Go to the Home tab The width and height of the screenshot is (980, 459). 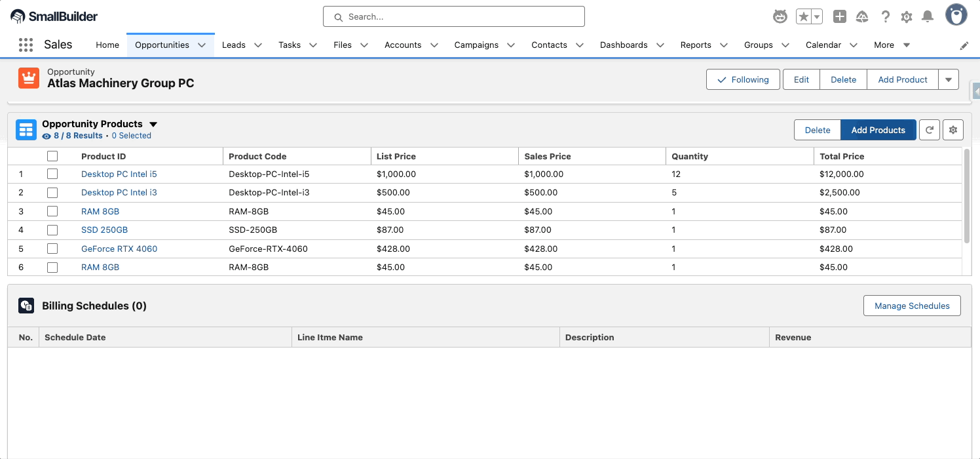tap(107, 45)
